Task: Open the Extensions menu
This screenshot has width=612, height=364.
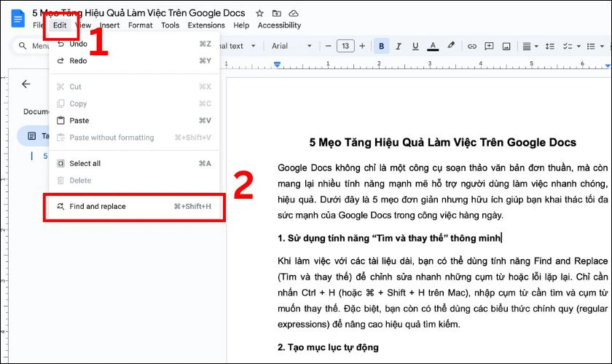Action: [x=206, y=25]
